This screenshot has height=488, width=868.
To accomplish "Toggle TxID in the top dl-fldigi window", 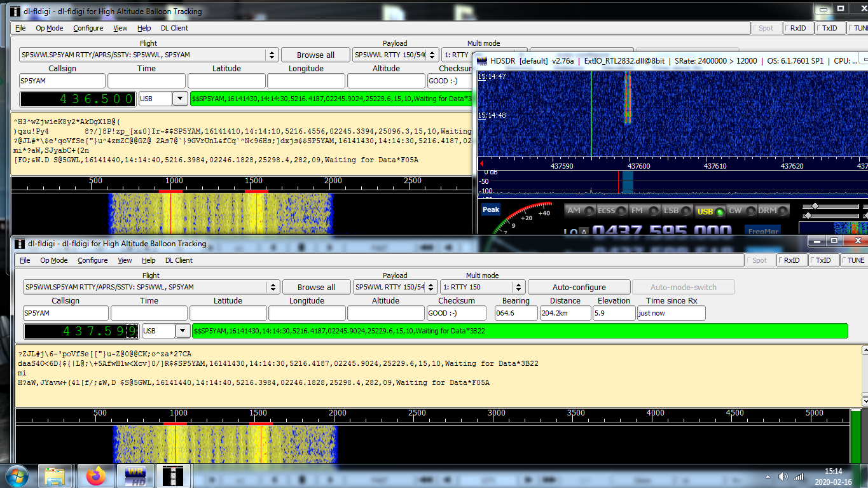I will click(830, 28).
